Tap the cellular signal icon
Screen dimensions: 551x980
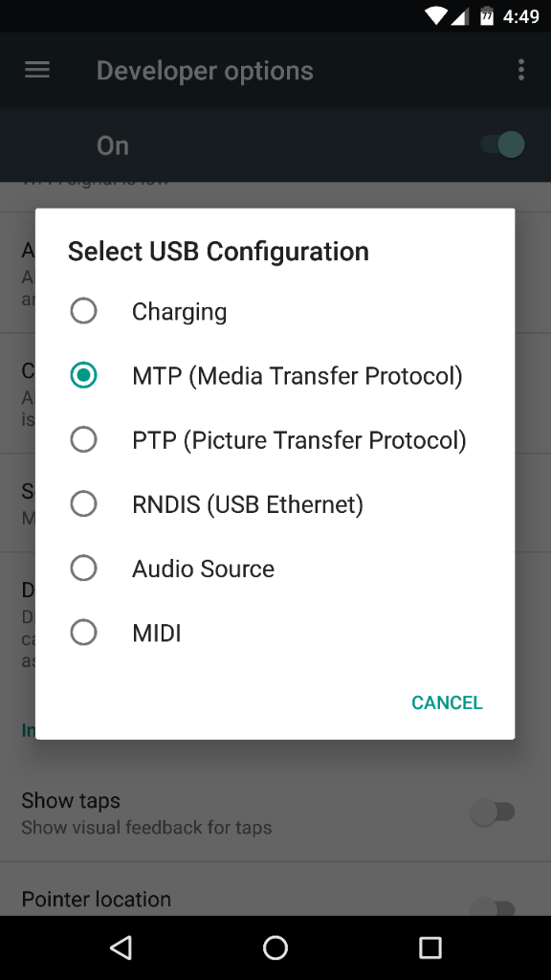(x=459, y=16)
